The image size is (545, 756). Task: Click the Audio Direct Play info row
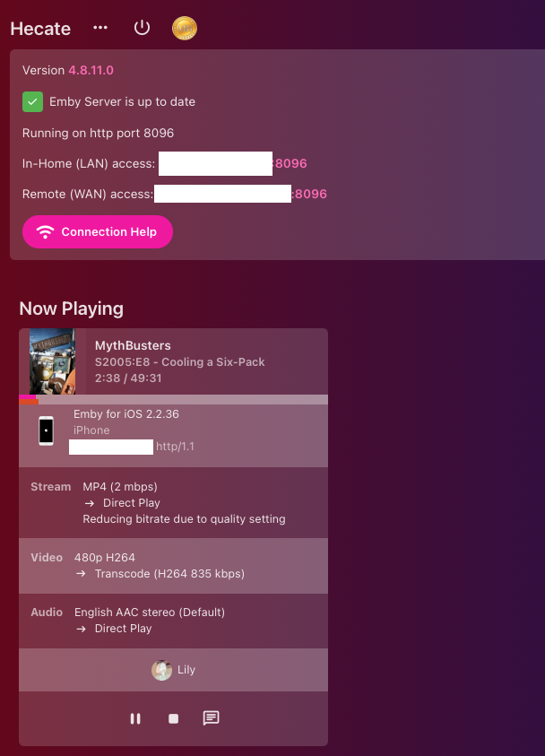coord(174,621)
